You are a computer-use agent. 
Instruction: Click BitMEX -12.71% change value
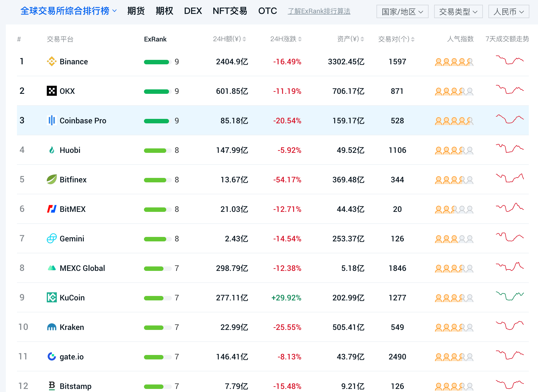click(x=287, y=209)
